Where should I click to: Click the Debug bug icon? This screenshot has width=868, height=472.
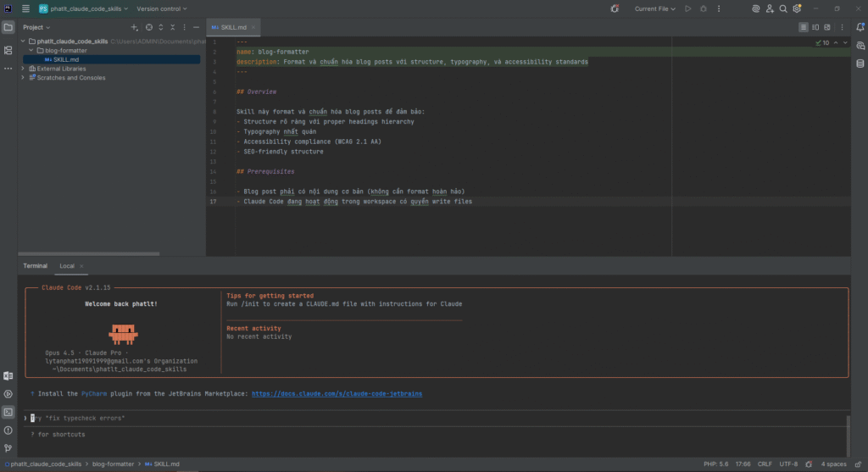point(702,8)
